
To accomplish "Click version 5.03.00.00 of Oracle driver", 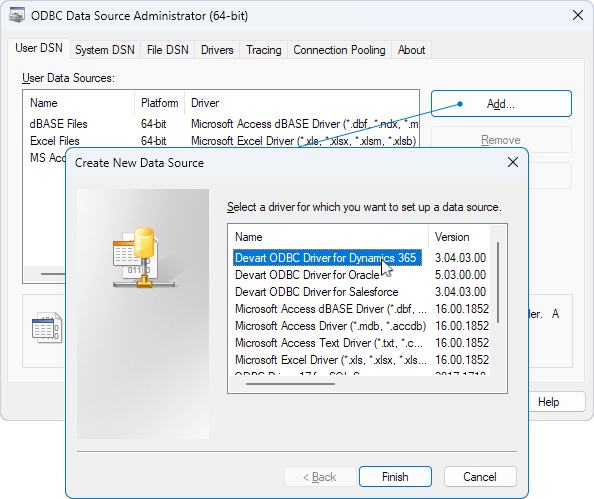I will [x=460, y=275].
